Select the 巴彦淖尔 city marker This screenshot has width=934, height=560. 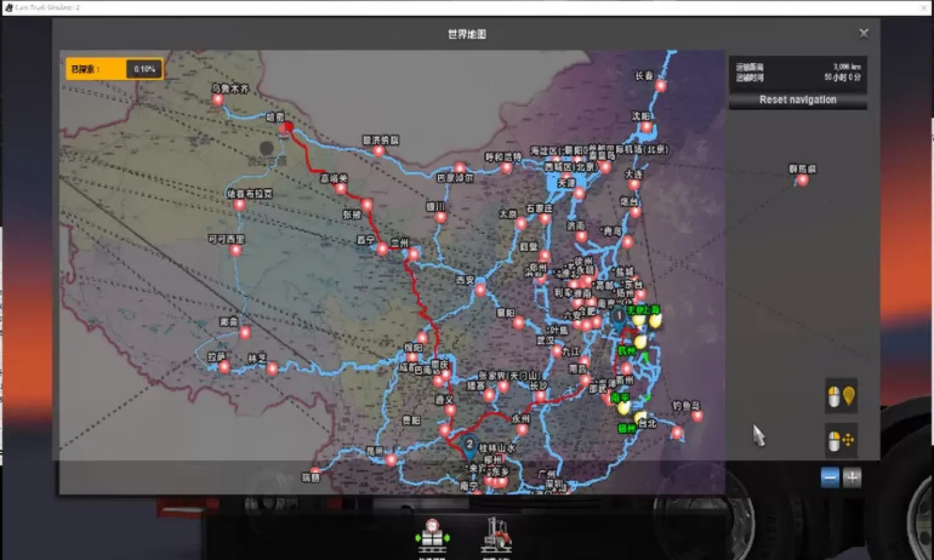[x=460, y=169]
